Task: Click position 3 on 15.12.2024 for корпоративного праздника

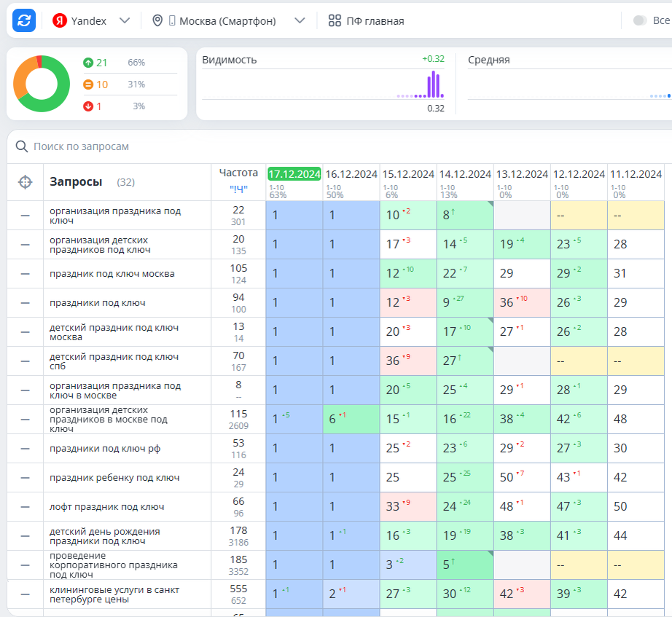Action: click(x=389, y=565)
